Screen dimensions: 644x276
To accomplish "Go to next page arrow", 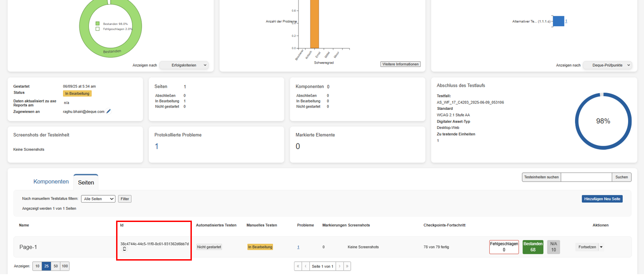I will click(339, 266).
